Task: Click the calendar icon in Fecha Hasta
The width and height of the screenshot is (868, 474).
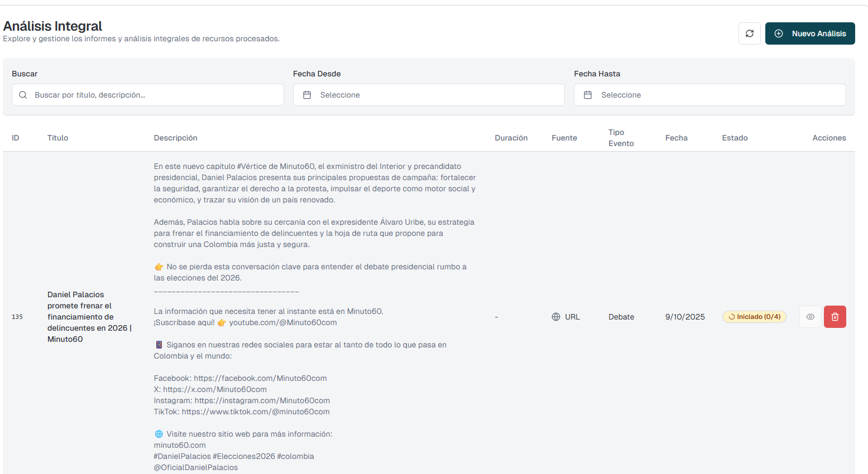Action: (587, 95)
